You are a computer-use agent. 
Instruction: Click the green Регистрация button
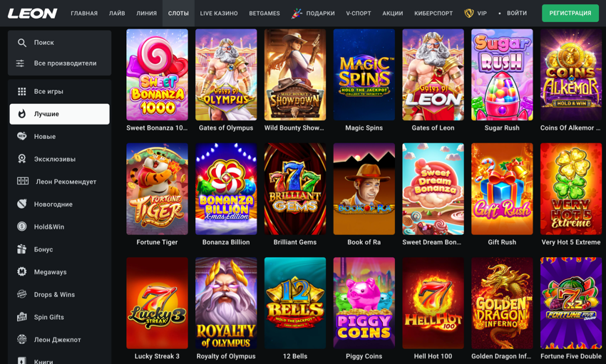point(570,13)
